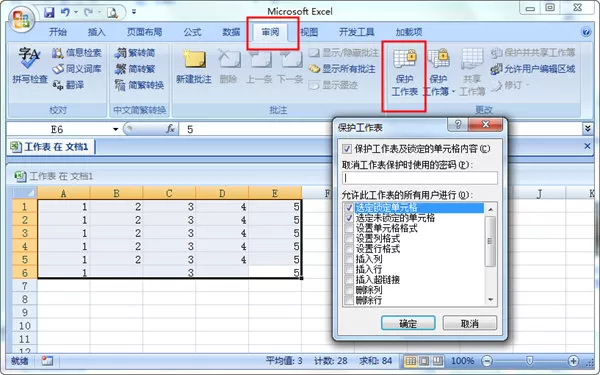The width and height of the screenshot is (600, 375).
Task: Click zoom in plus button
Action: [573, 361]
